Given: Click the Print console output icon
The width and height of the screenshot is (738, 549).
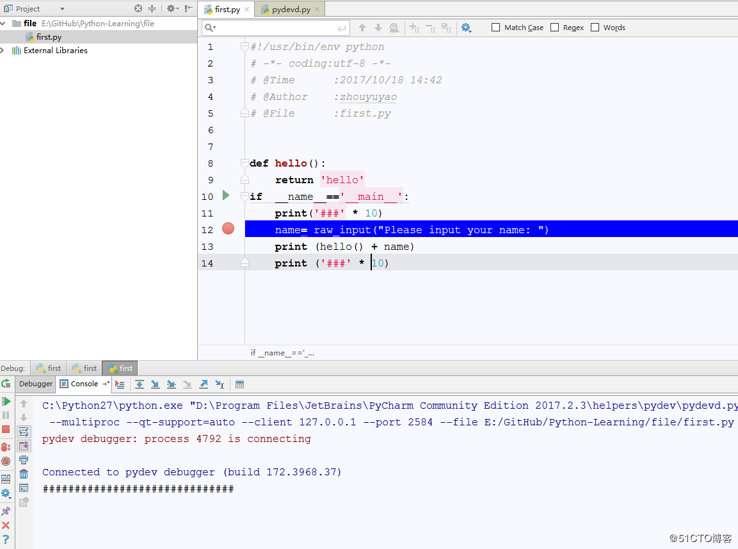Looking at the screenshot, I should [24, 460].
